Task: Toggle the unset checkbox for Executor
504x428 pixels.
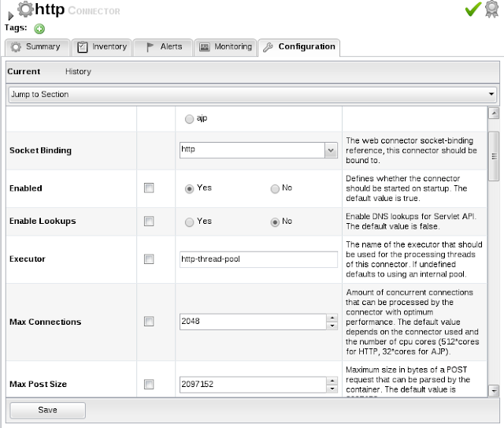Action: click(x=149, y=259)
